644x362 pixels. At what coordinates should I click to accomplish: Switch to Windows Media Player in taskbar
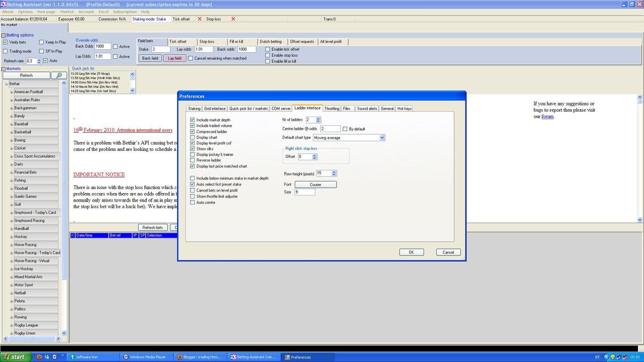pos(148,357)
